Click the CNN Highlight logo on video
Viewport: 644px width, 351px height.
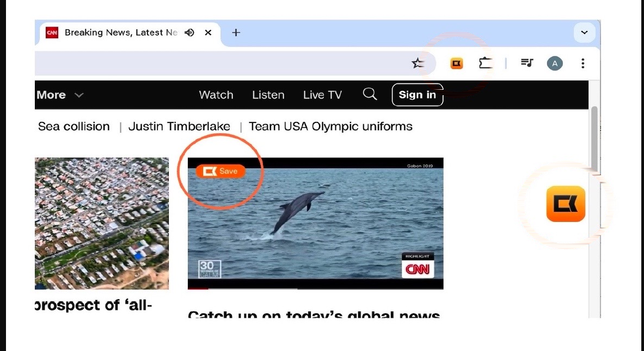tap(418, 266)
